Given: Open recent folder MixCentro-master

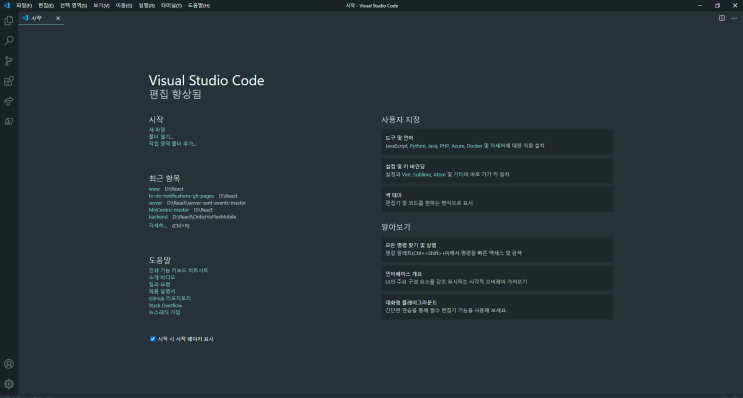Looking at the screenshot, I should (169, 210).
